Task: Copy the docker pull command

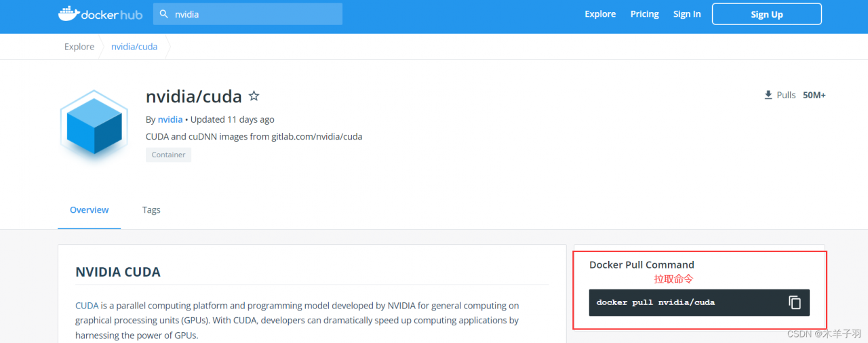Action: coord(795,302)
